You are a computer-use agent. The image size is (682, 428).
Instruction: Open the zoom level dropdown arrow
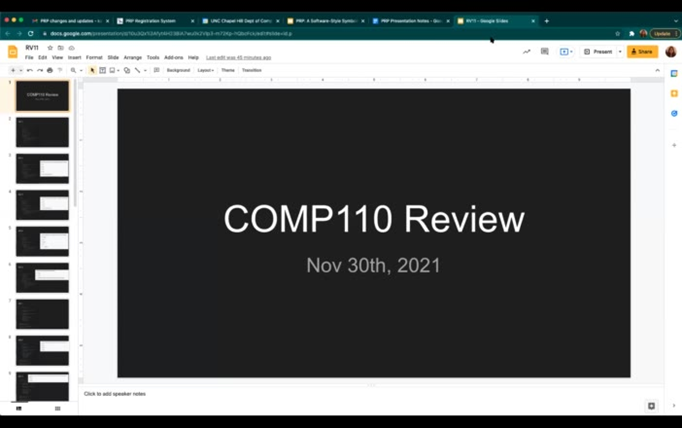pyautogui.click(x=81, y=70)
